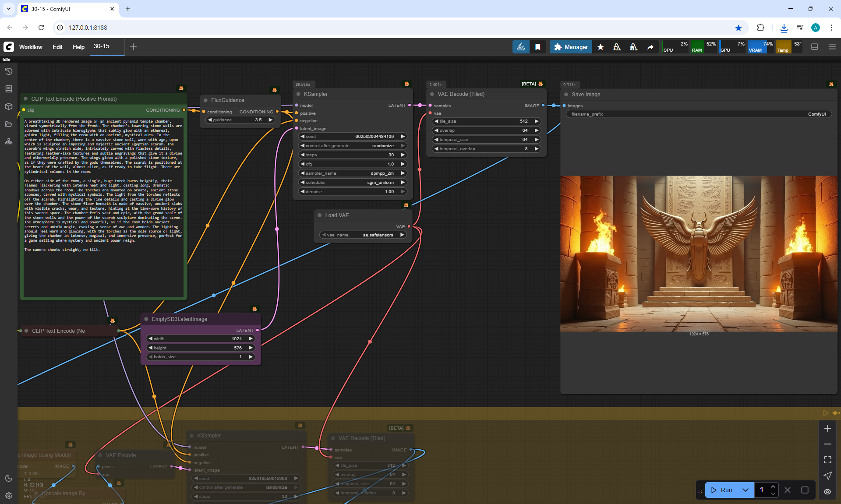Open the queue history sidebar icon
Screen dimensions: 841x504
[8, 71]
